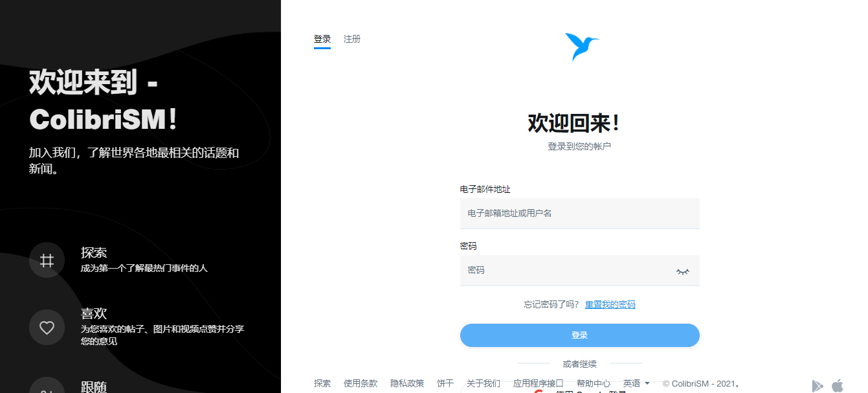Click 成为第一个了解最热门事件的人 description text

[144, 268]
